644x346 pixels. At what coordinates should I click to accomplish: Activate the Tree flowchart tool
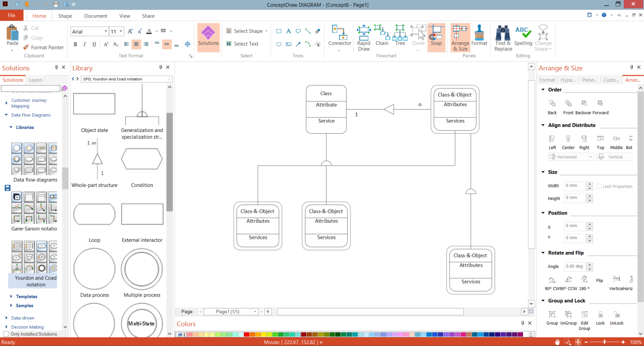(x=400, y=33)
